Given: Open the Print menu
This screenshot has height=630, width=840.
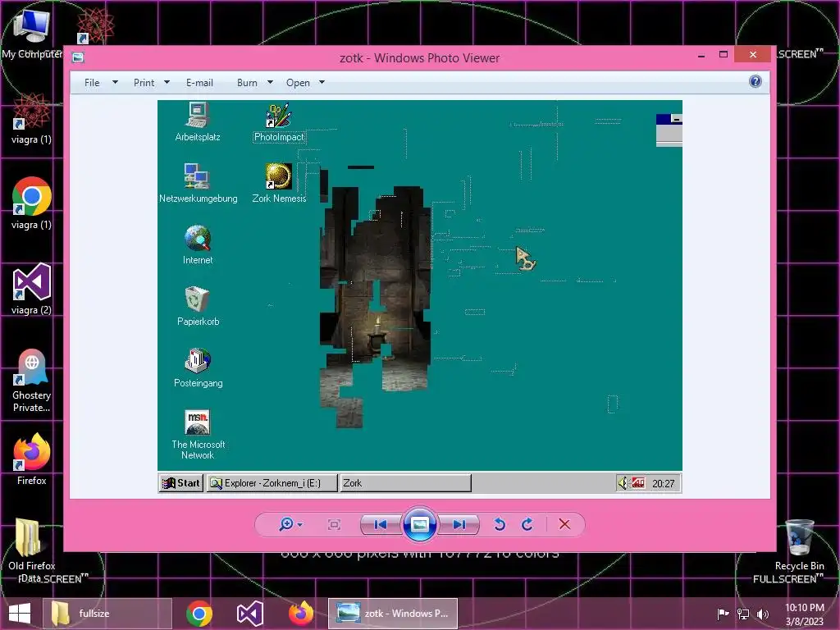Looking at the screenshot, I should click(x=144, y=83).
